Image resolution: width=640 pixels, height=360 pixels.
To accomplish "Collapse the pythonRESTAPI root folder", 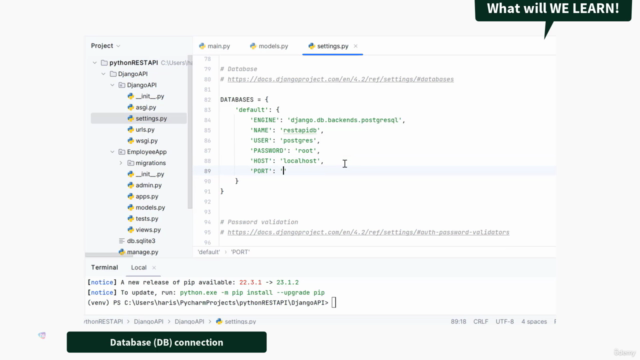I will 95,63.
